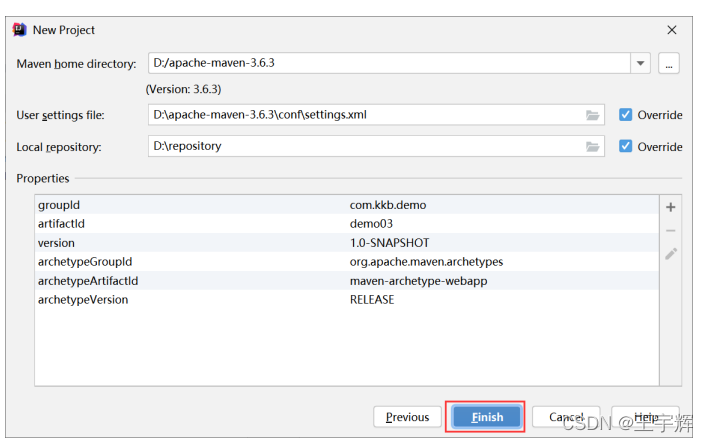This screenshot has height=442, width=708.
Task: Select the archetypeArtifactId property row
Action: point(346,281)
